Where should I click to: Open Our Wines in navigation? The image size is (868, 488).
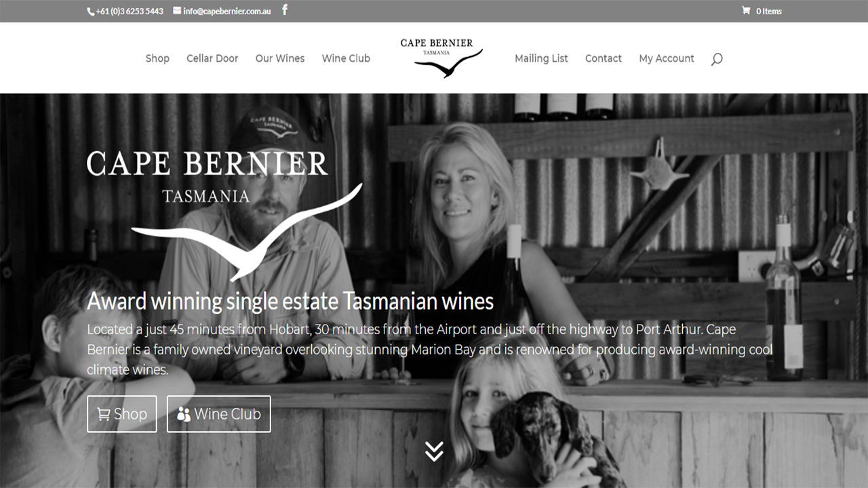tap(280, 58)
